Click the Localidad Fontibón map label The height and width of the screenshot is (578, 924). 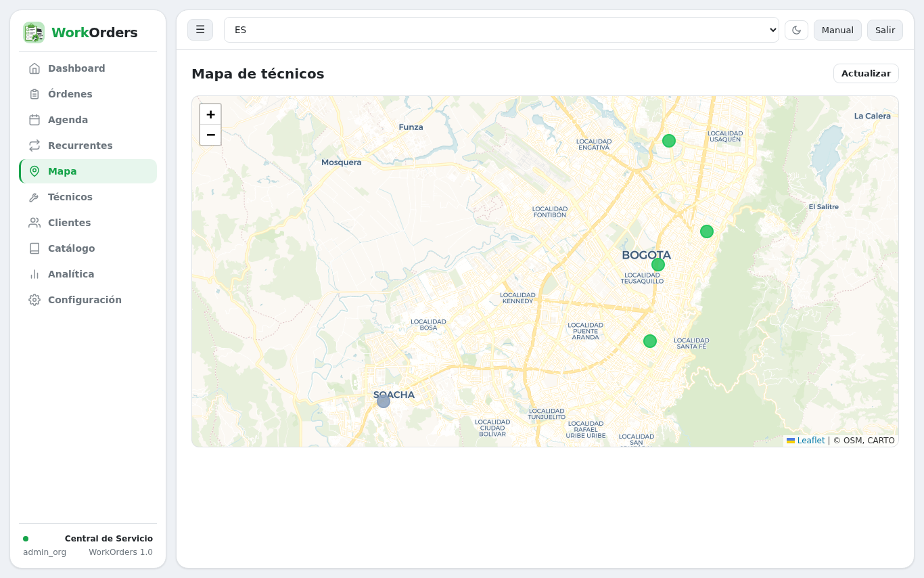(x=549, y=212)
